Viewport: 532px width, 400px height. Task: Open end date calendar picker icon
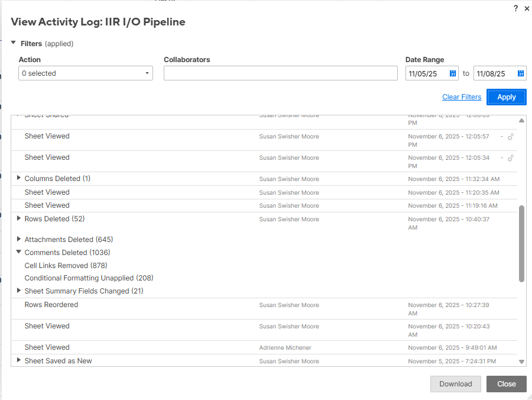[520, 73]
